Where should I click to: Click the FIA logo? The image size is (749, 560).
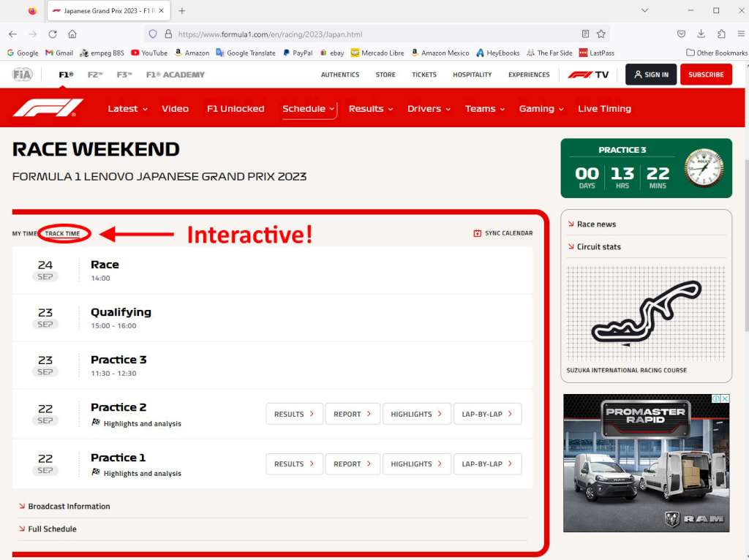tap(22, 75)
